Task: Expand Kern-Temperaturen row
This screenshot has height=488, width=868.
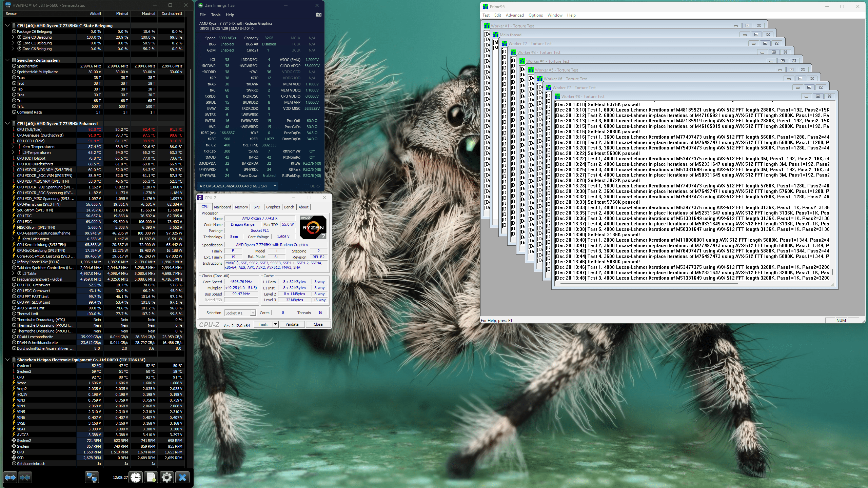Action: 13,147
